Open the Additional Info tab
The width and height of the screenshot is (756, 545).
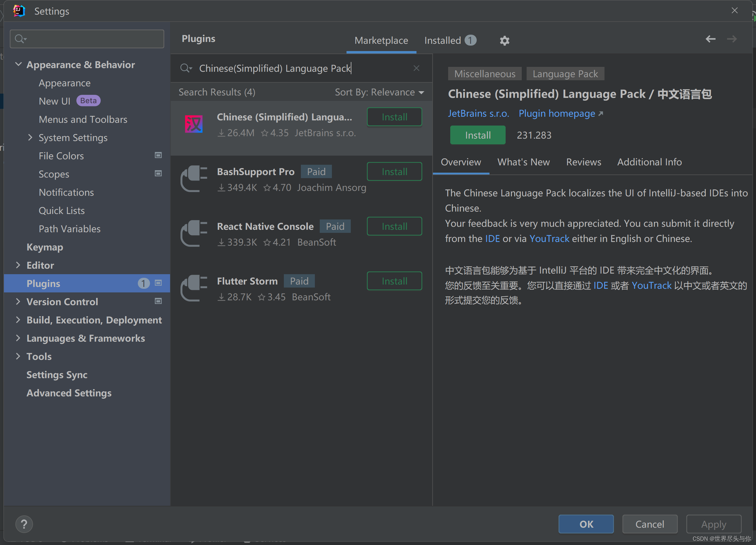(650, 162)
